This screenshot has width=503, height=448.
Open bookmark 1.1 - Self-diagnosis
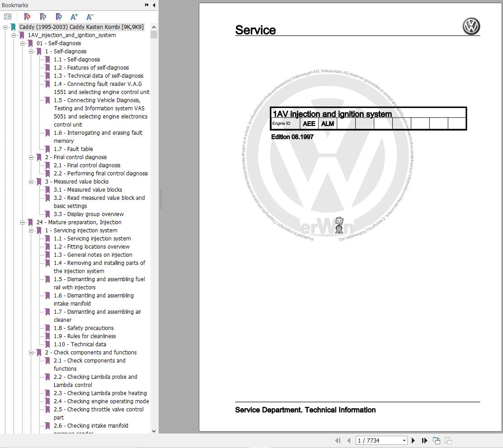77,59
